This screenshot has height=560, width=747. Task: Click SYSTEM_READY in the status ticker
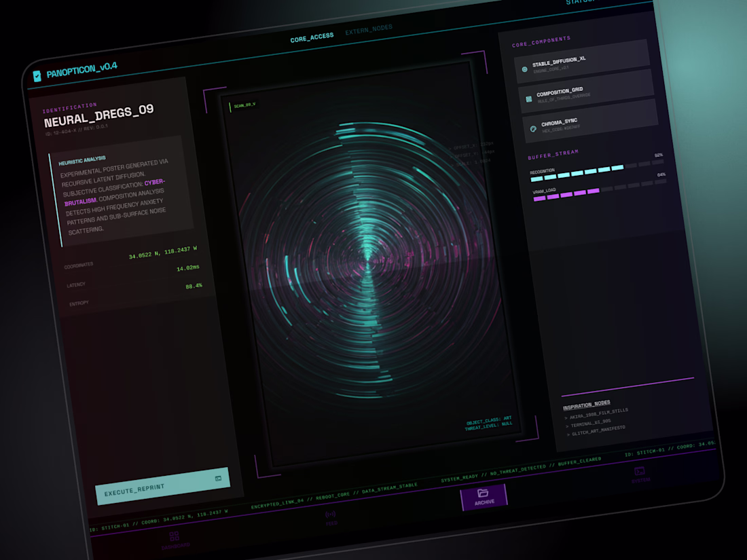(x=459, y=478)
